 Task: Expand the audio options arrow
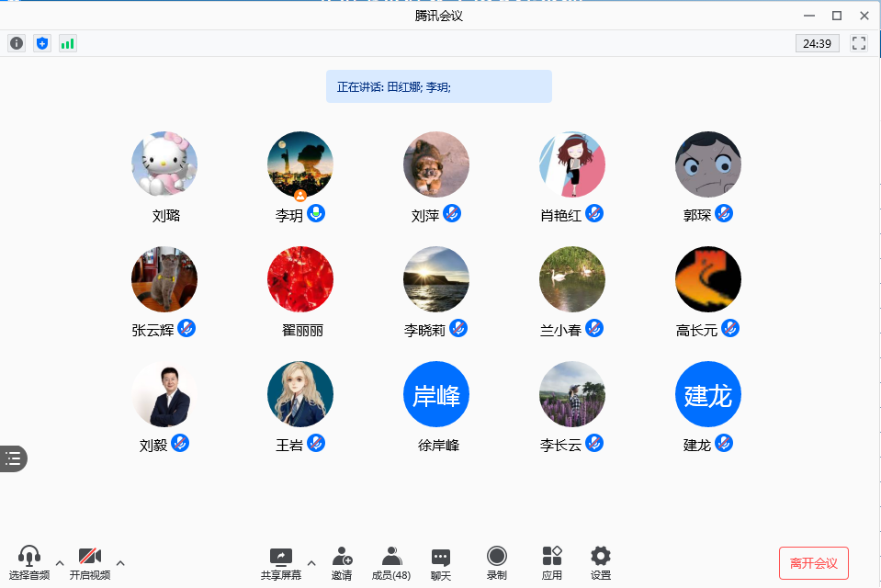point(60,562)
